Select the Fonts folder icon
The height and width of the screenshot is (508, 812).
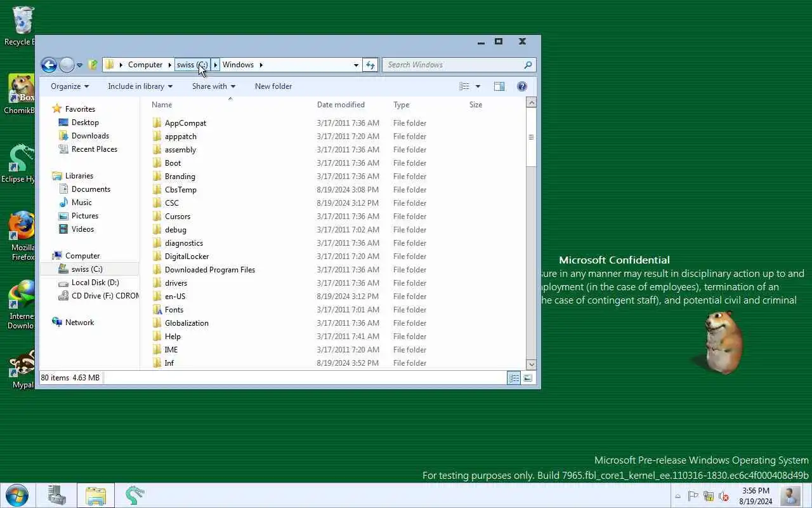(x=157, y=310)
